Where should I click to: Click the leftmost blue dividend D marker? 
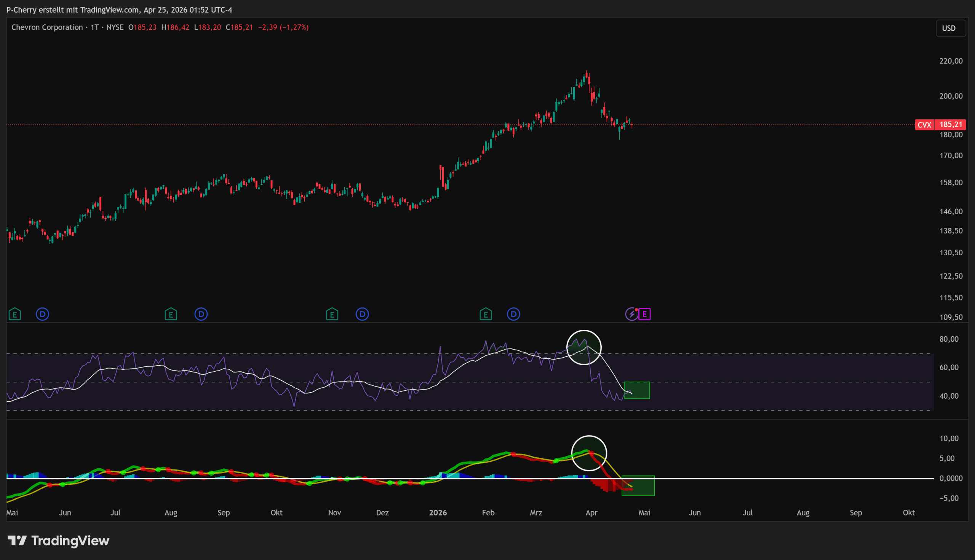[42, 314]
